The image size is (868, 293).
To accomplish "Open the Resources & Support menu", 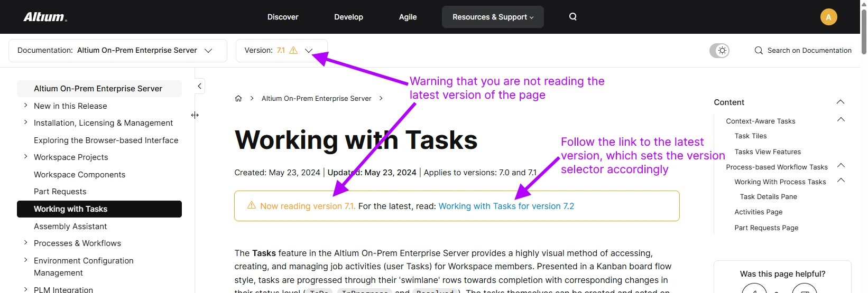I will click(x=493, y=17).
